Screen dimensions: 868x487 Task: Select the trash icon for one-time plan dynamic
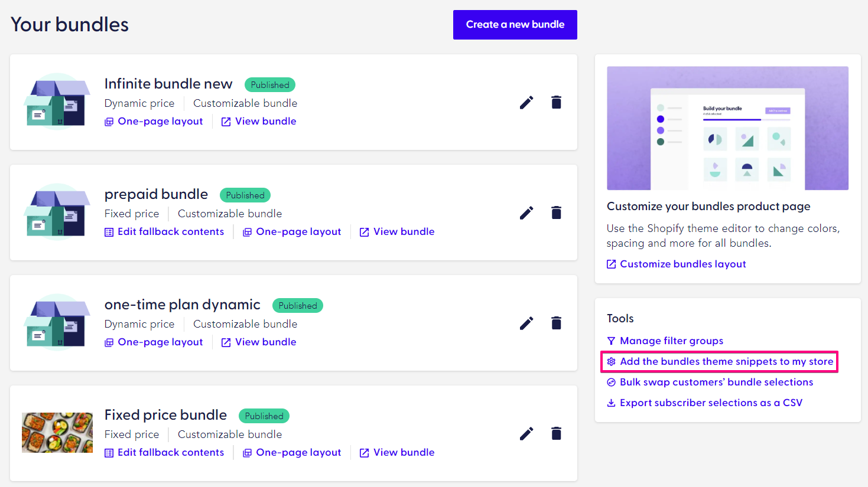point(556,323)
